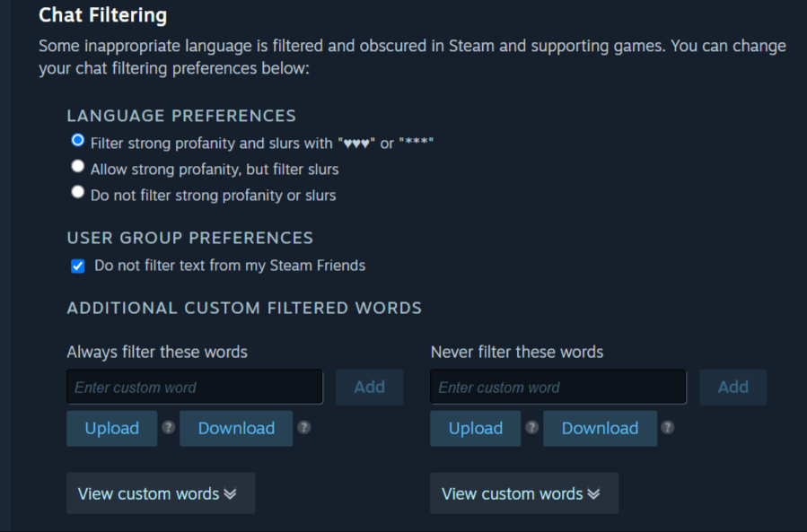Select allow strong profanity, filter slurs option

[78, 166]
